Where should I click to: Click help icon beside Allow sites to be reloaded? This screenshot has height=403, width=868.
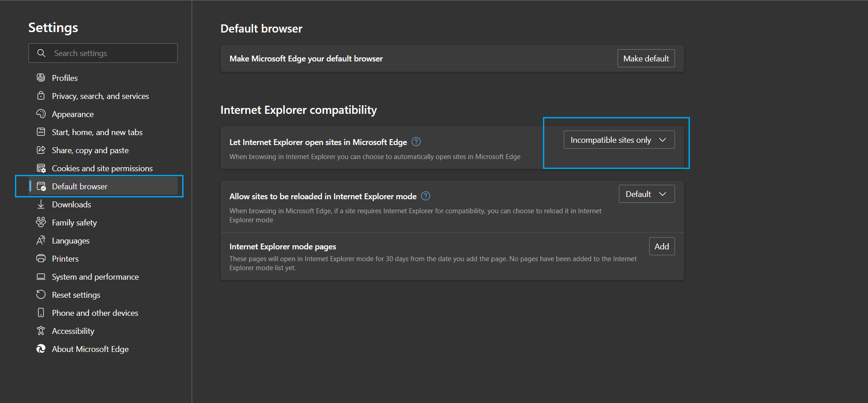point(425,196)
